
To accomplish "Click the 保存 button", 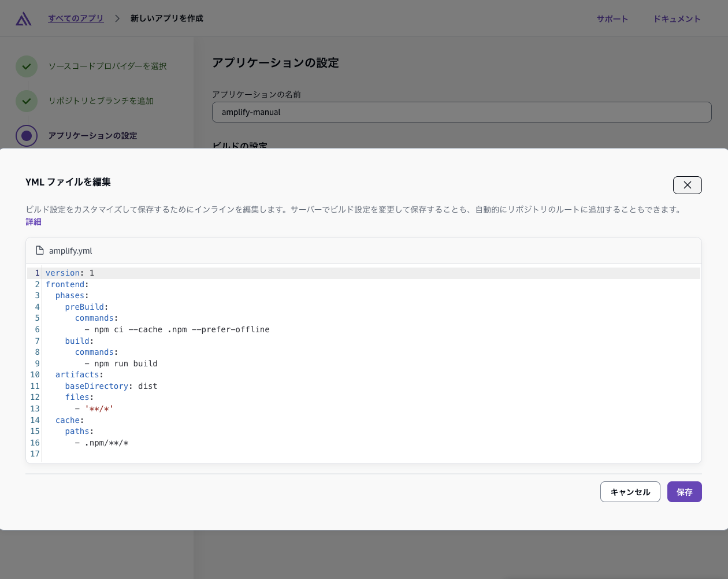I will pos(685,492).
